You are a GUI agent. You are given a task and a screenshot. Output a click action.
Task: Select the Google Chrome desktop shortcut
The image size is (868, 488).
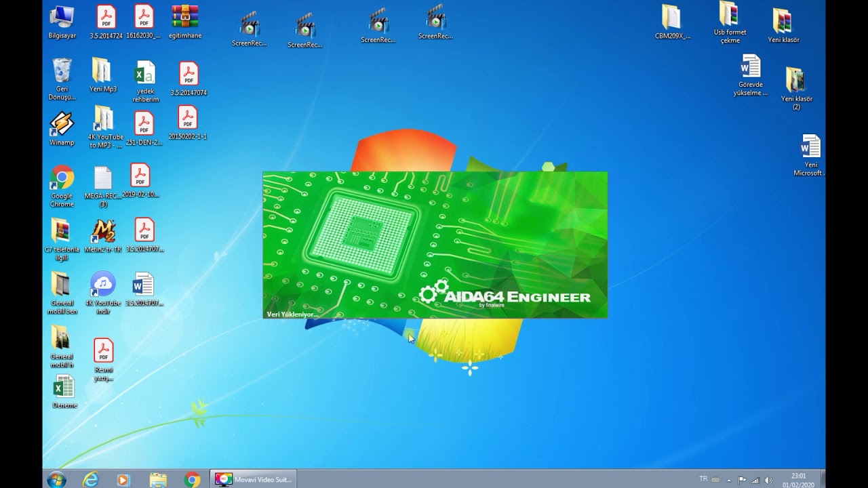(x=62, y=187)
